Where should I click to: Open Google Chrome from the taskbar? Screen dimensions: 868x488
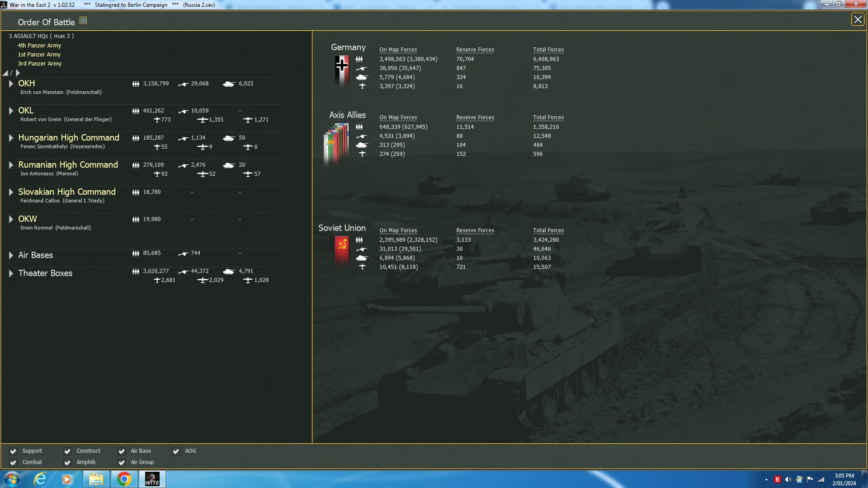tap(124, 479)
